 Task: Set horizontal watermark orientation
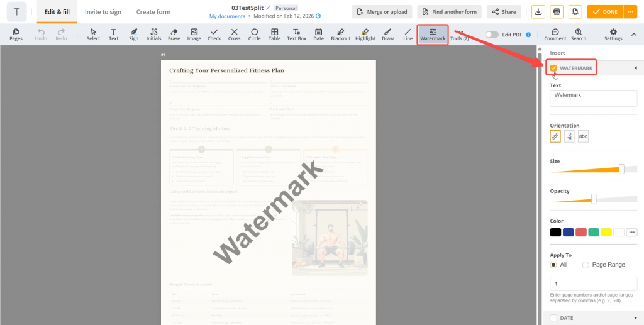coord(583,136)
